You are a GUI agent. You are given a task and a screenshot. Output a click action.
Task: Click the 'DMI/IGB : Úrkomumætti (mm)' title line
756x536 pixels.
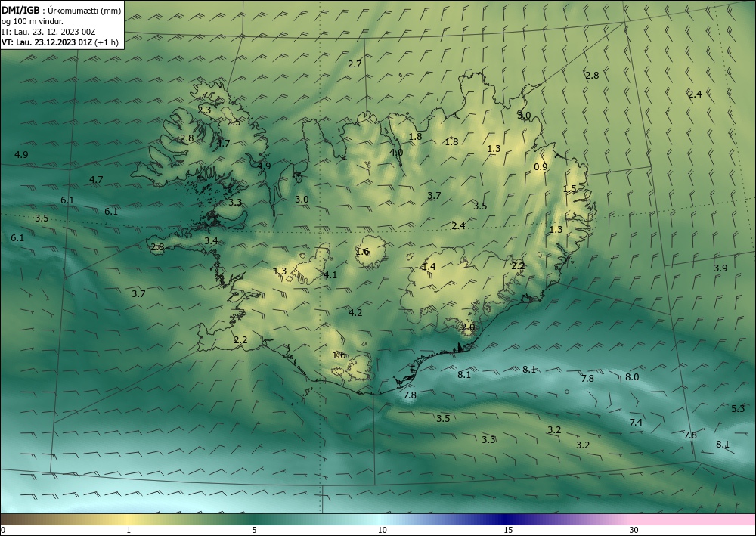coord(61,11)
